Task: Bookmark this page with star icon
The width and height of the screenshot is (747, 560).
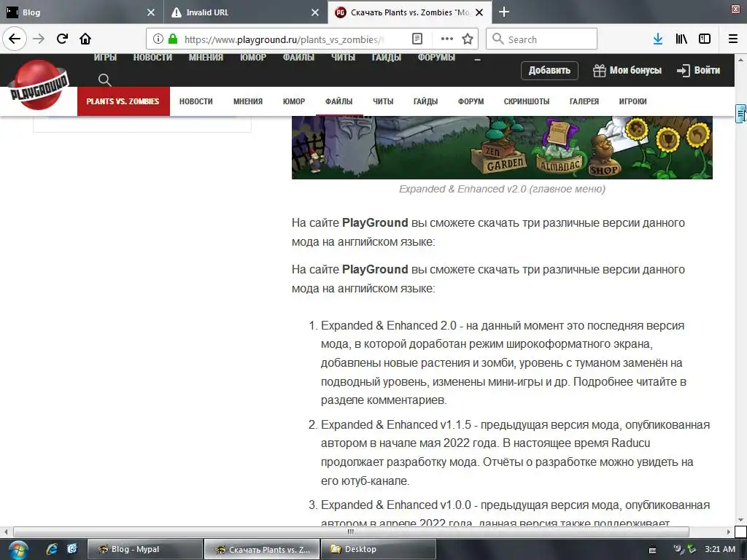Action: [468, 39]
